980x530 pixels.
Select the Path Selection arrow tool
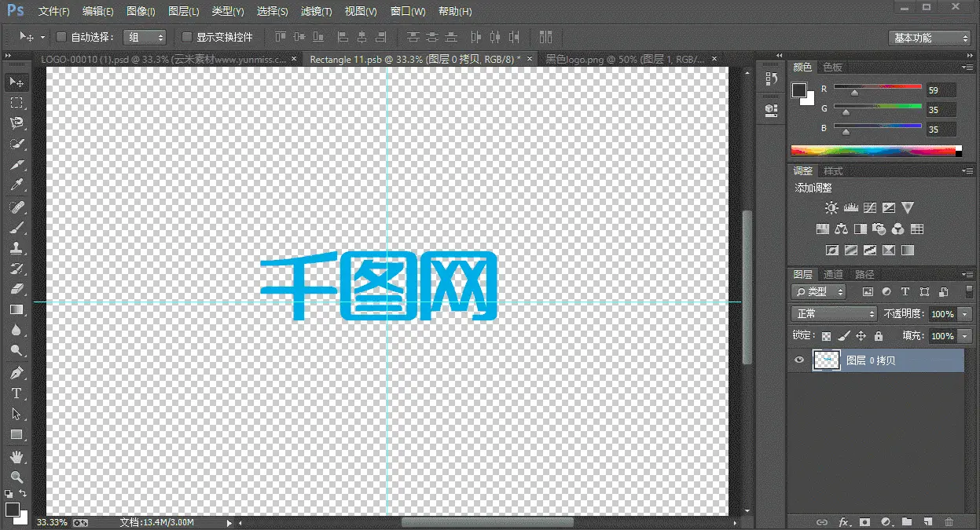(x=16, y=414)
